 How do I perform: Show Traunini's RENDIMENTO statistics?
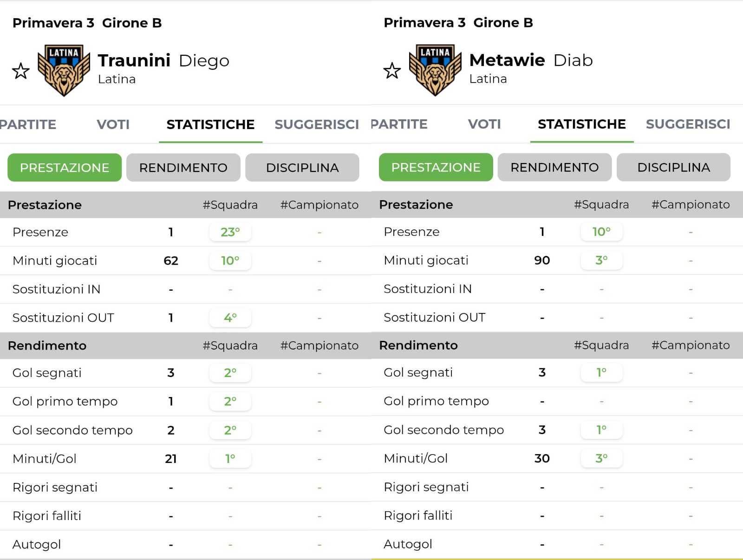183,168
